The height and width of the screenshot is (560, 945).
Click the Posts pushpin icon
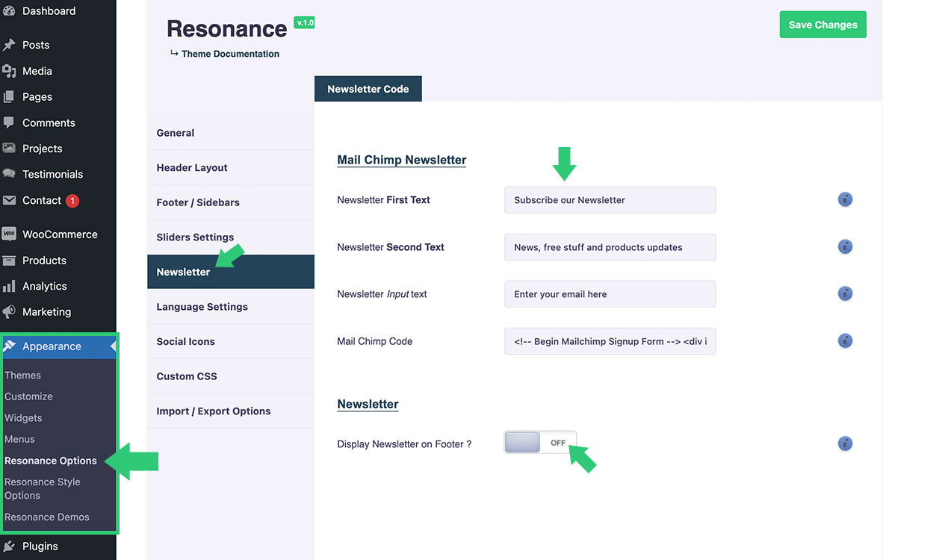point(9,45)
